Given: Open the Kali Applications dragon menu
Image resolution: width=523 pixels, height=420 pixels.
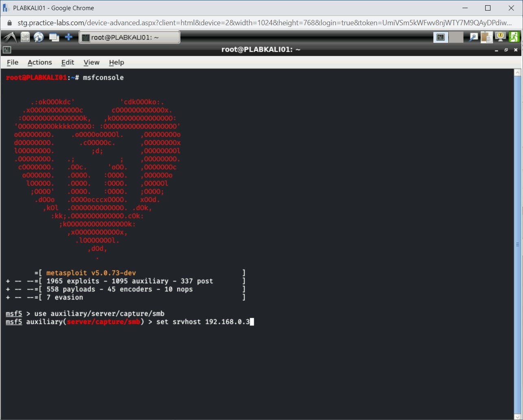Looking at the screenshot, I should pos(9,37).
